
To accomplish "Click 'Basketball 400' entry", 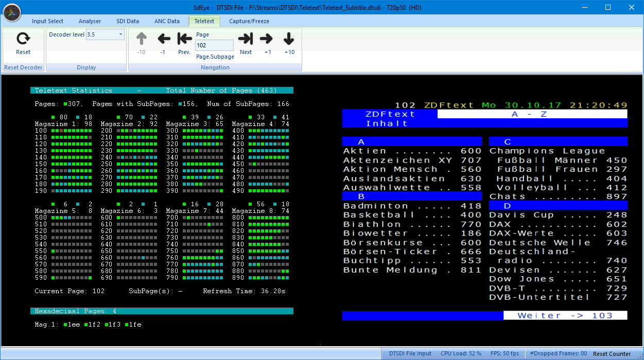I will 412,215.
